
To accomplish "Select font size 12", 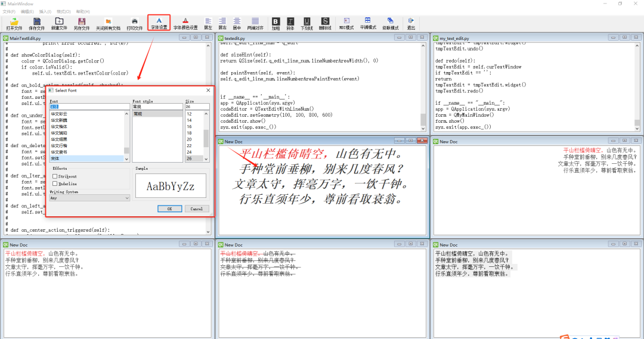I will click(194, 114).
